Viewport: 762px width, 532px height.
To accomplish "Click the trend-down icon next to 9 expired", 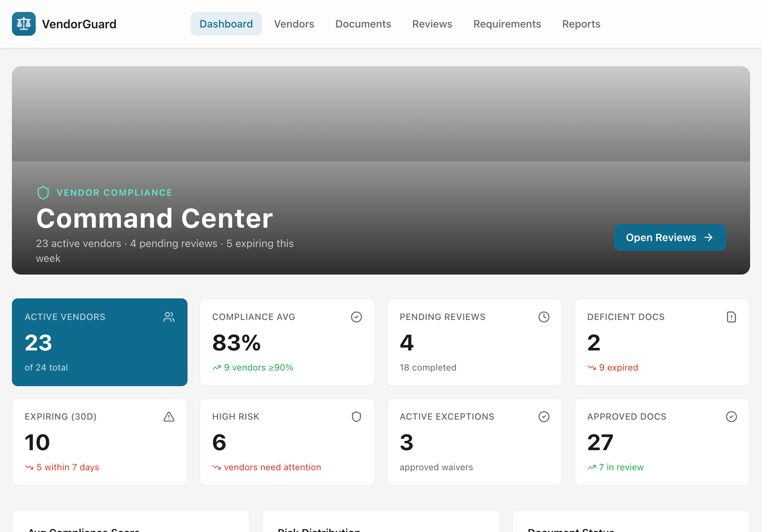I will click(x=592, y=368).
